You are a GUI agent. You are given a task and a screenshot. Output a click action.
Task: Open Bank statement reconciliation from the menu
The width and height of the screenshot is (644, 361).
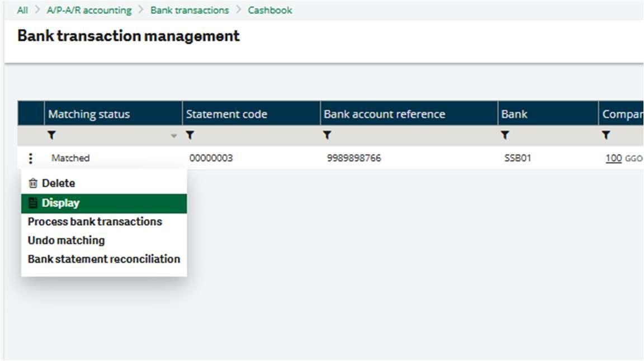coord(104,259)
